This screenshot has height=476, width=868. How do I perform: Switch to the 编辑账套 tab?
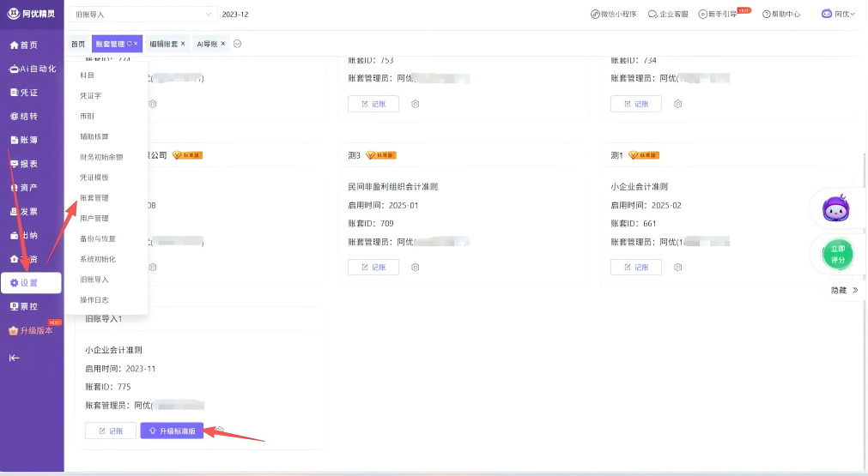tap(163, 44)
